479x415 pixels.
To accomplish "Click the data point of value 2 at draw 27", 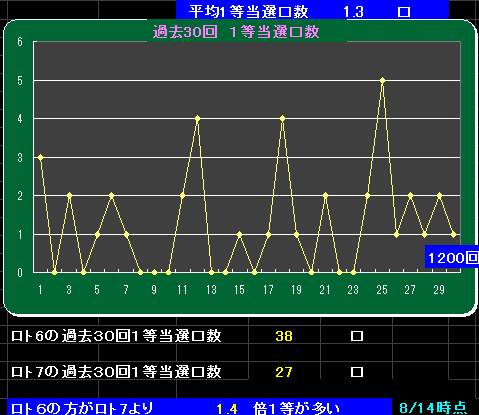I will (x=411, y=195).
